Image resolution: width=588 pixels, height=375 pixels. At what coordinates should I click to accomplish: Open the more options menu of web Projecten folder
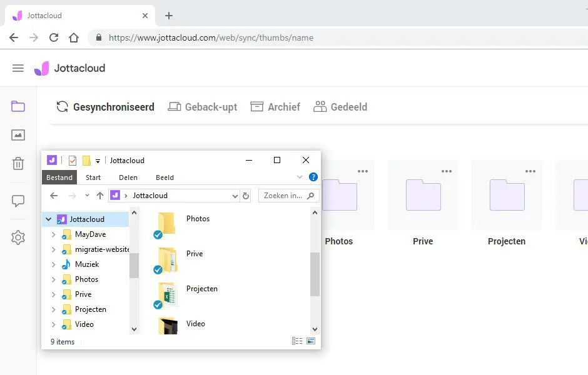tap(530, 171)
